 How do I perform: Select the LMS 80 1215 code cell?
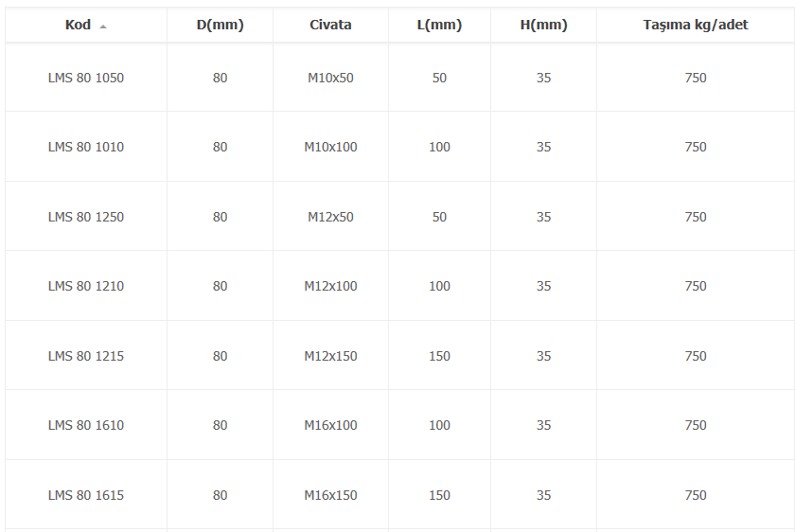(86, 356)
